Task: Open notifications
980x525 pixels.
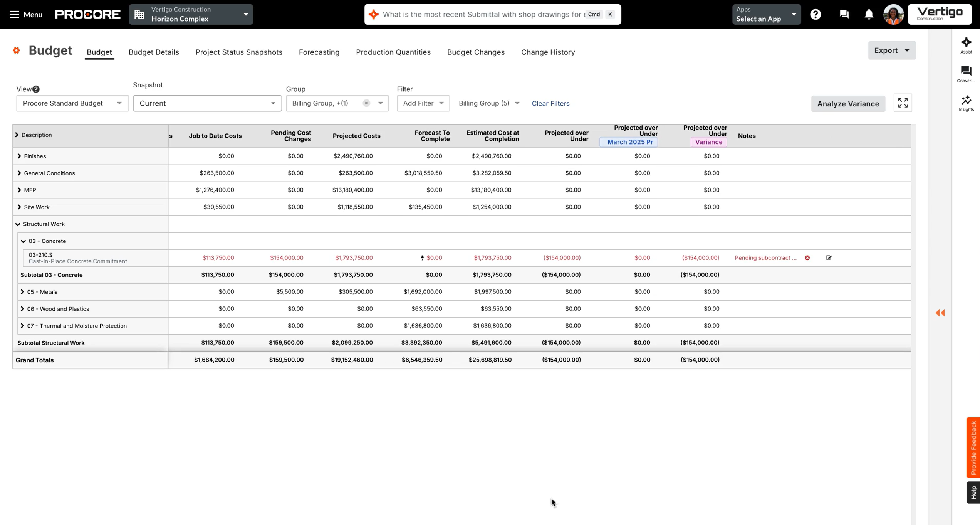Action: [x=869, y=14]
